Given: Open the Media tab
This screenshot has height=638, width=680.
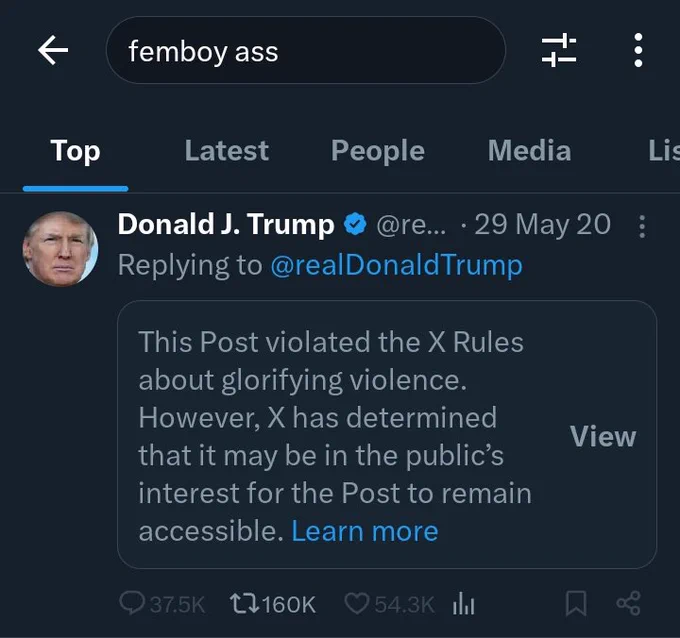Looking at the screenshot, I should click(x=530, y=151).
